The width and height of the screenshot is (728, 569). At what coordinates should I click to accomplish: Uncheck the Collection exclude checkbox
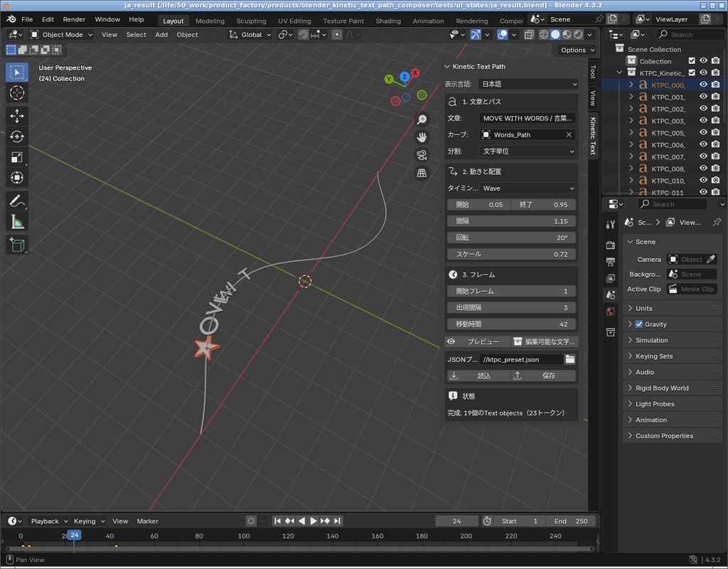(692, 61)
